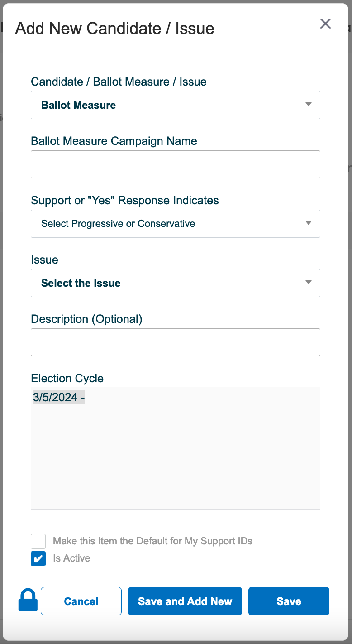The height and width of the screenshot is (644, 352).
Task: Select the 3/5/2024 election cycle entry
Action: click(x=59, y=398)
